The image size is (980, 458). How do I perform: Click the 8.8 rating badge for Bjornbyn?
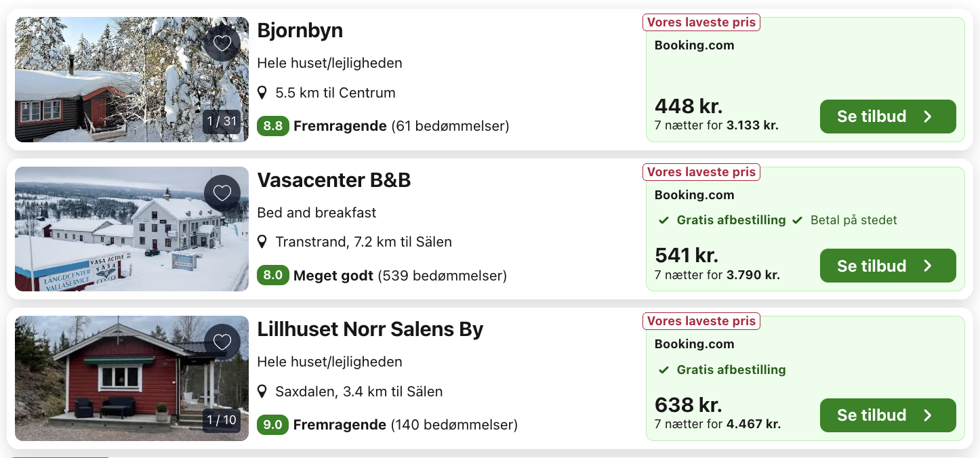(x=272, y=126)
